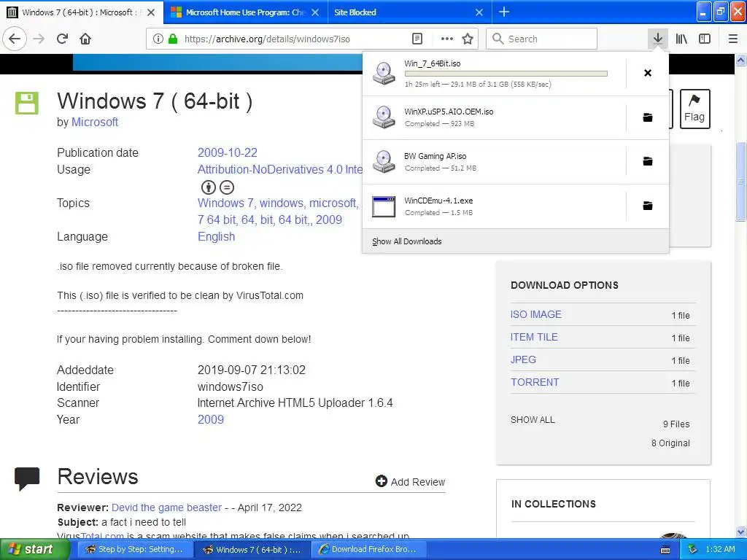Open the Year 2009 link
The height and width of the screenshot is (560, 747).
click(x=211, y=419)
